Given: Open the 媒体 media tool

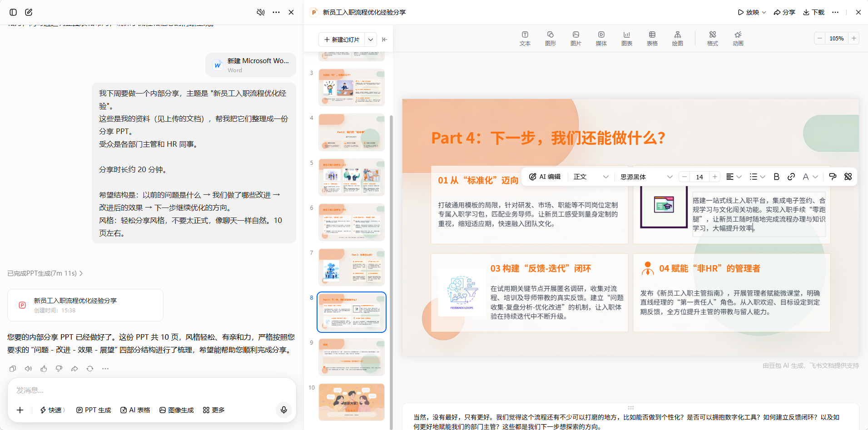Looking at the screenshot, I should pyautogui.click(x=601, y=39).
